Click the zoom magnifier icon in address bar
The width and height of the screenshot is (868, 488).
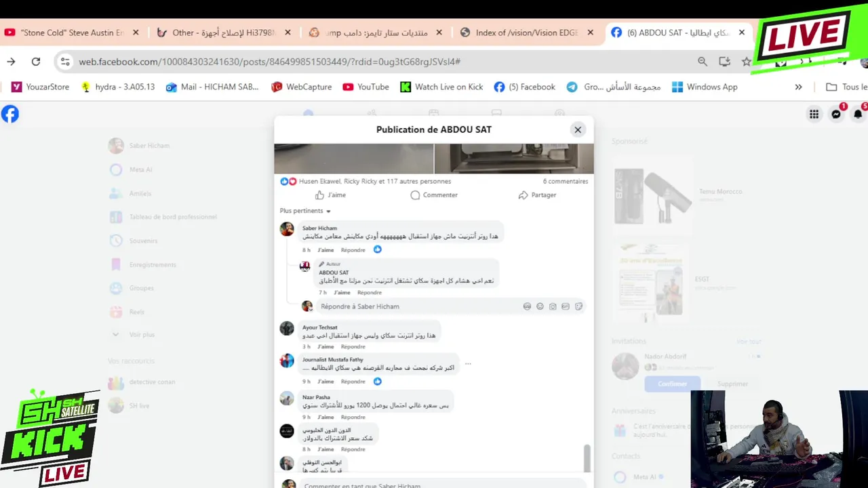pyautogui.click(x=703, y=62)
